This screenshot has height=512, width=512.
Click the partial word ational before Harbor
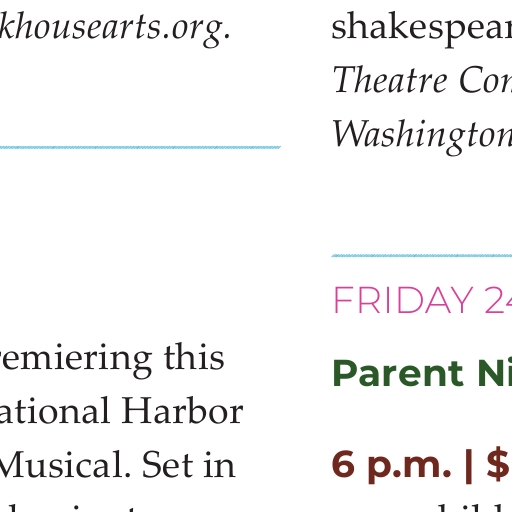tap(55, 411)
